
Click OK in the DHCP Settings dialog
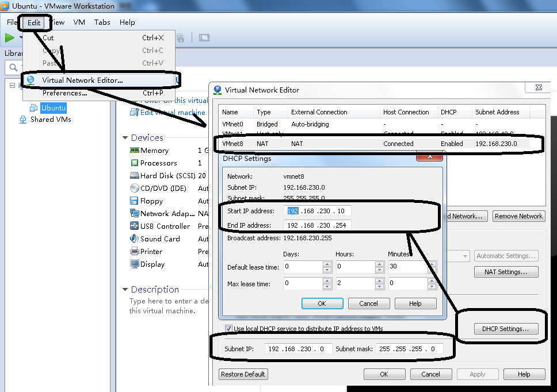[322, 303]
